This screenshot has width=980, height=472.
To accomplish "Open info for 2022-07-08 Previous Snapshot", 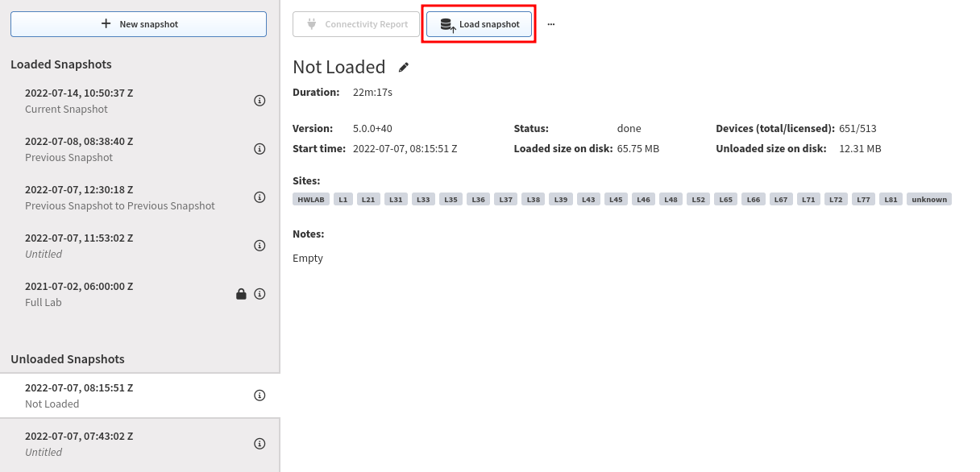I will coord(260,149).
